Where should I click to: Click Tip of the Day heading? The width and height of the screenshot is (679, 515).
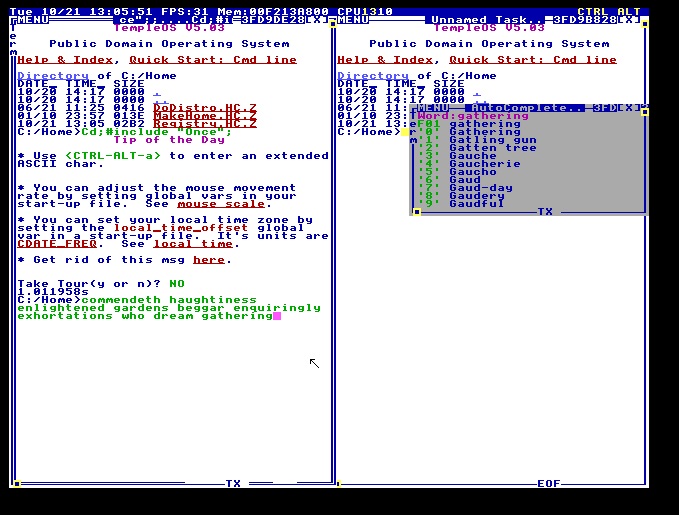169,140
